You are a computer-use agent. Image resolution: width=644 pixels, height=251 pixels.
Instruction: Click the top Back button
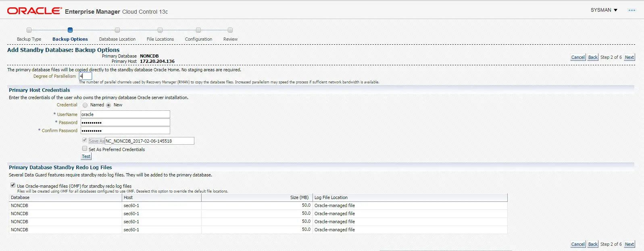[x=593, y=57]
